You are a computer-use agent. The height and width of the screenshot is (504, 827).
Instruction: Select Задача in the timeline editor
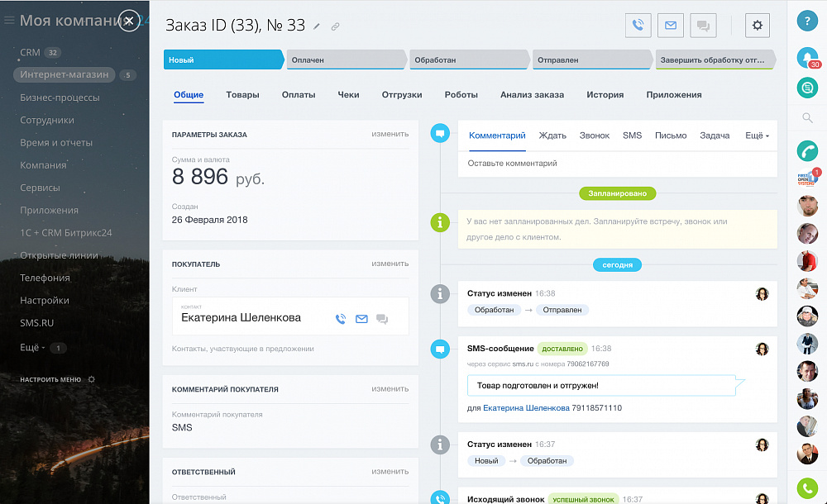tap(715, 136)
